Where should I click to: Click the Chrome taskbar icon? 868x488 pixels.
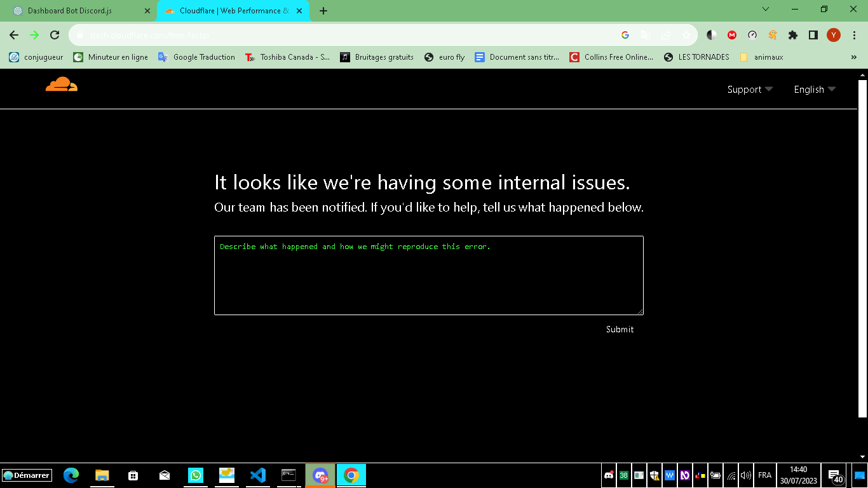[x=351, y=475]
